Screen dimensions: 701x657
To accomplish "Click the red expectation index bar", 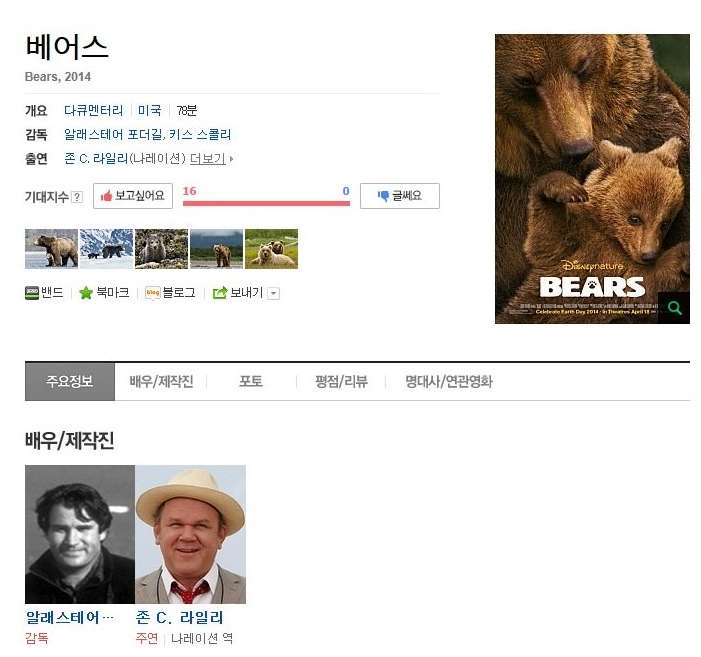I will click(266, 203).
